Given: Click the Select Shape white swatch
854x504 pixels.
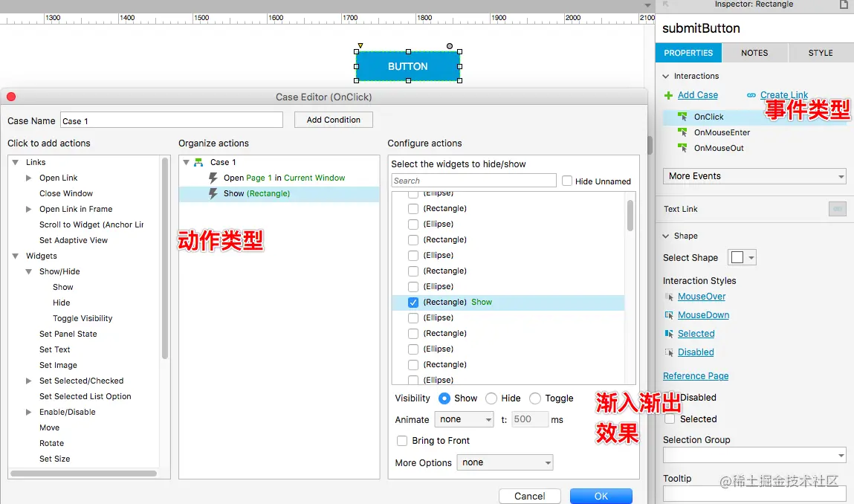Looking at the screenshot, I should click(737, 258).
